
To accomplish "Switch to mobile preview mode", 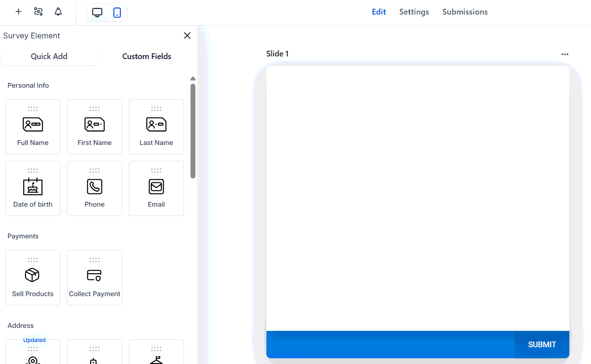I will (116, 12).
